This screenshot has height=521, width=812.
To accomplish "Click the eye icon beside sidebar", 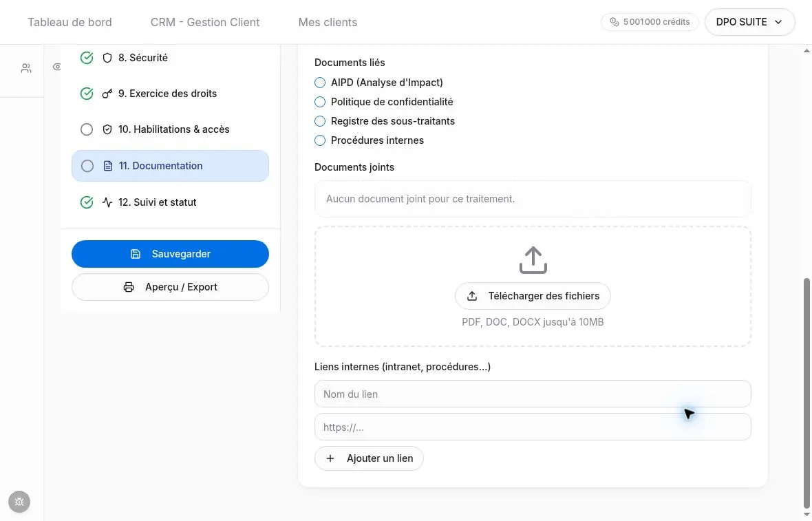I will 57,67.
